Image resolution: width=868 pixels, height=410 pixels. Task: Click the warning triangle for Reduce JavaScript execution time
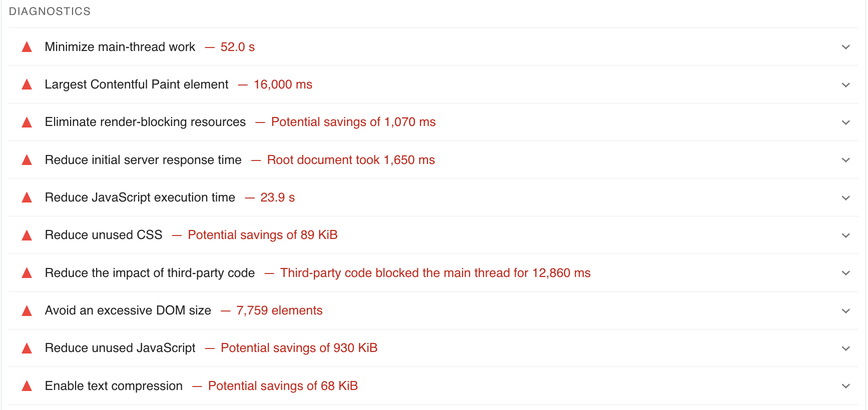[x=27, y=197]
